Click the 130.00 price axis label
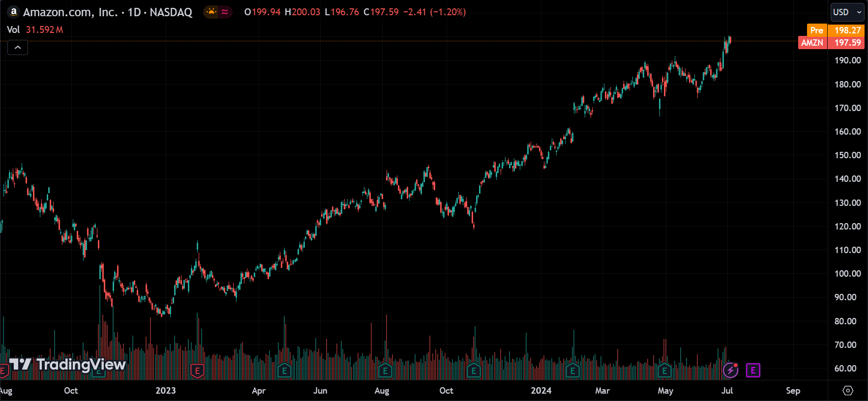Viewport: 868px width, 401px height. click(x=847, y=203)
